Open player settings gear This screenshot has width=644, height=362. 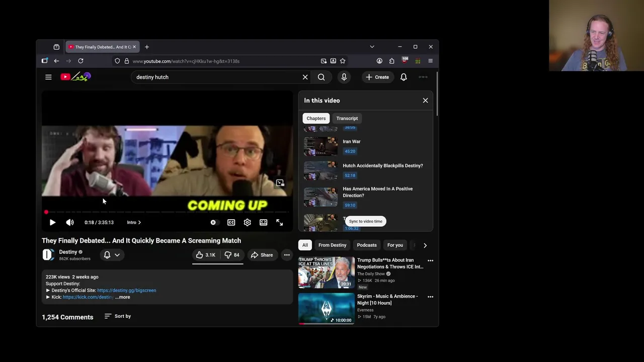[247, 222]
